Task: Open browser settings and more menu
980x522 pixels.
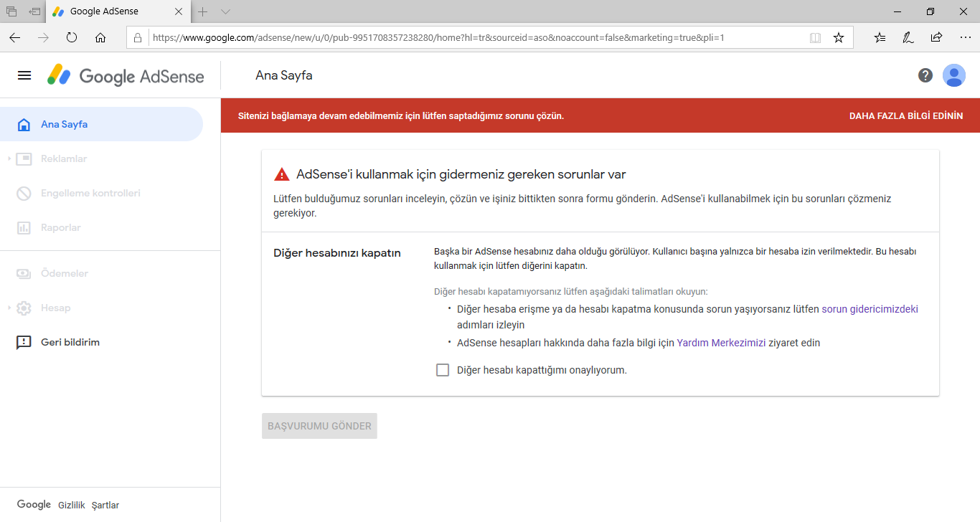Action: 965,38
